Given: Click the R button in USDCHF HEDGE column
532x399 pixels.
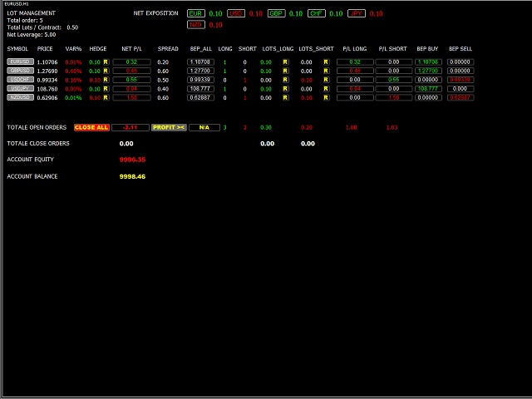Looking at the screenshot, I should (106, 80).
